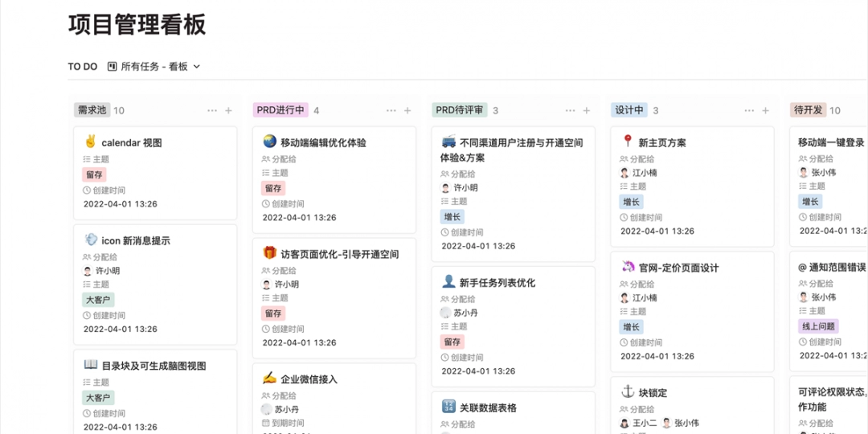
Task: Click anchor icon on 块锁定 card
Action: [x=628, y=391]
